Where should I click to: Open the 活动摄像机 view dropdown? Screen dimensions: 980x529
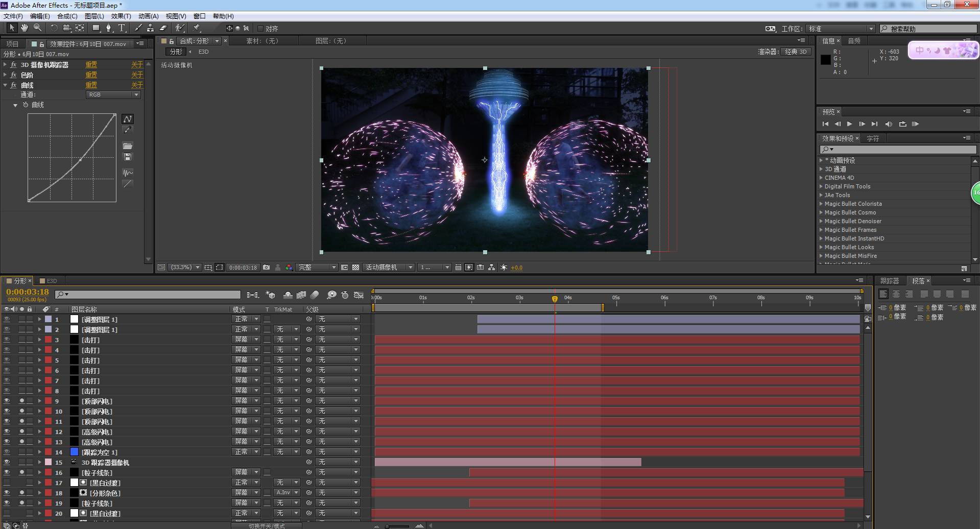389,268
